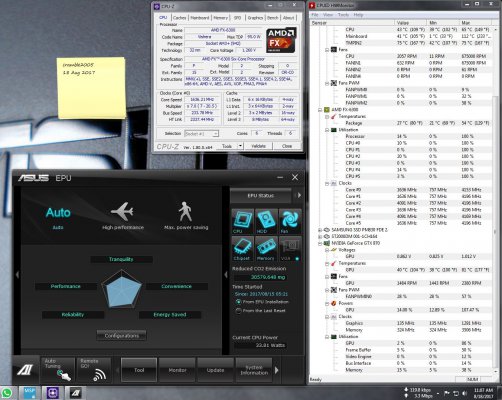Open the HWMonitor View menu
The width and height of the screenshot is (502, 400).
point(328,15)
